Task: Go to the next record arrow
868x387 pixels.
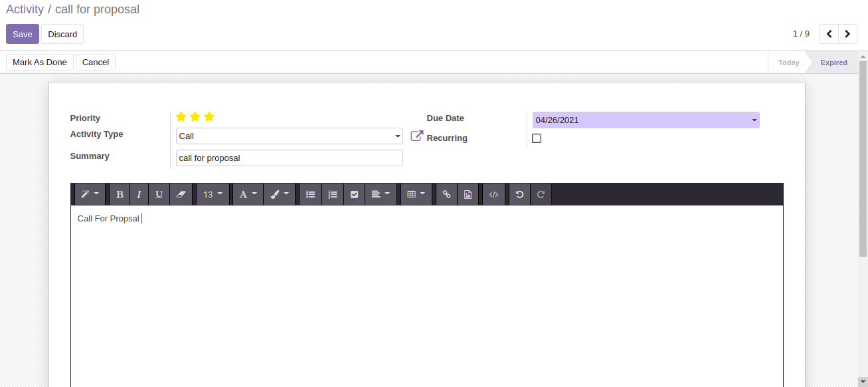Action: coord(847,34)
